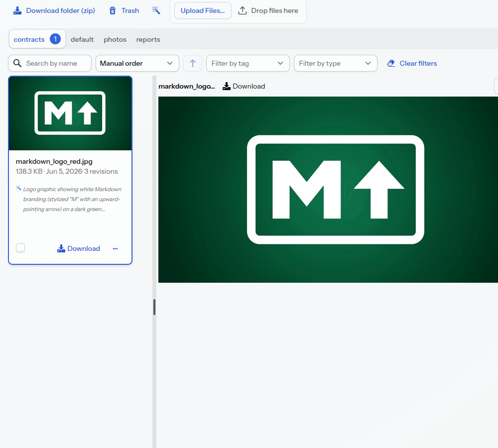Screen dimensions: 498x448
Task: Click the magic wand icon in toolbar
Action: coord(156,10)
